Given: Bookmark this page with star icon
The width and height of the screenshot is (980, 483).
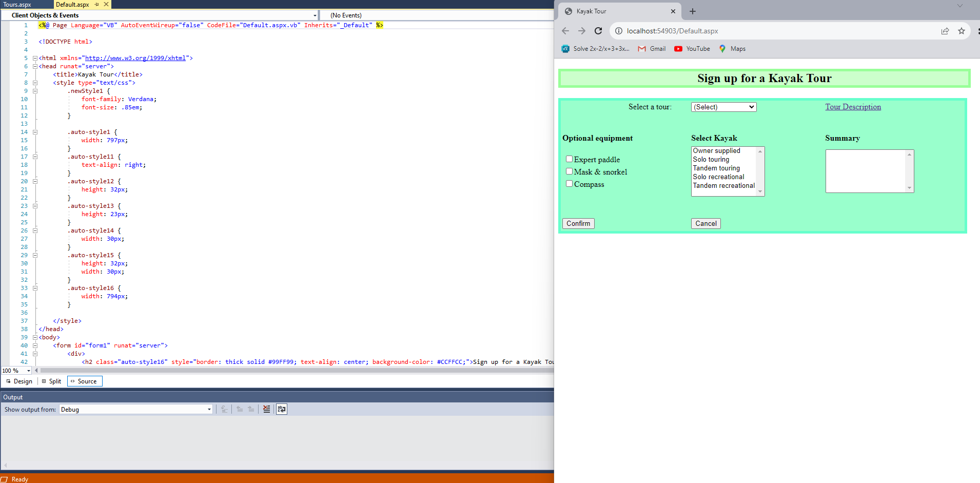Looking at the screenshot, I should click(x=962, y=31).
